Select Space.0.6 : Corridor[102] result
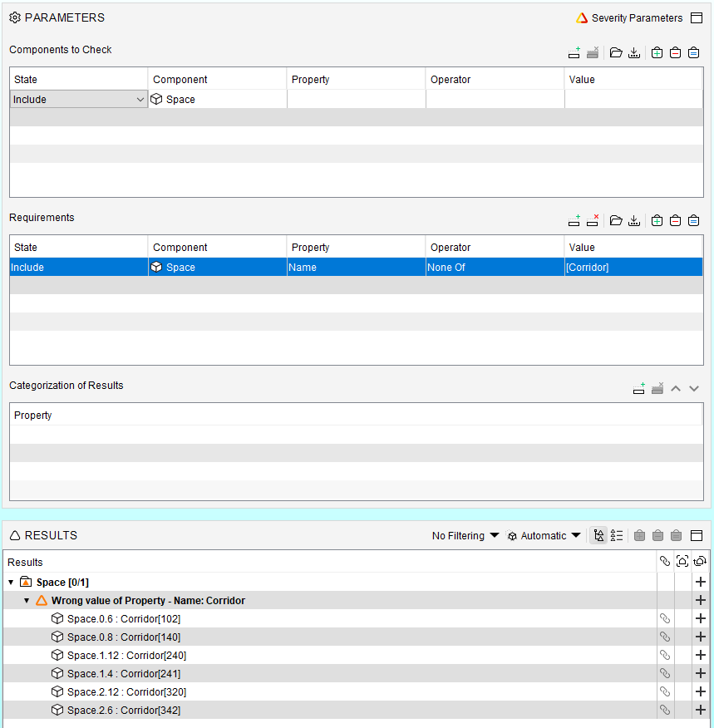The width and height of the screenshot is (714, 728). 124,619
